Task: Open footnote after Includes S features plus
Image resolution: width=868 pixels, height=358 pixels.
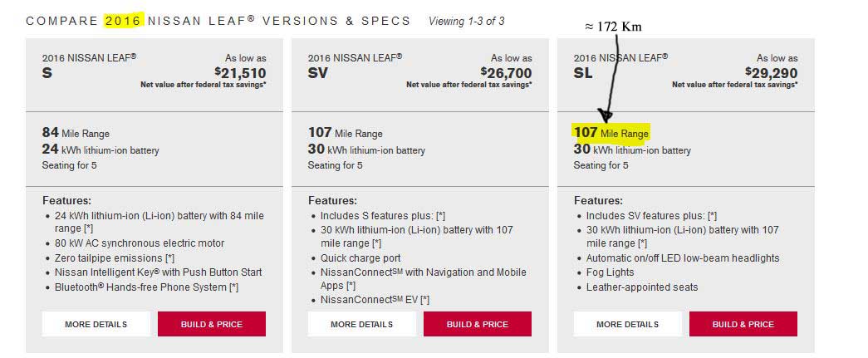Action: coord(440,216)
